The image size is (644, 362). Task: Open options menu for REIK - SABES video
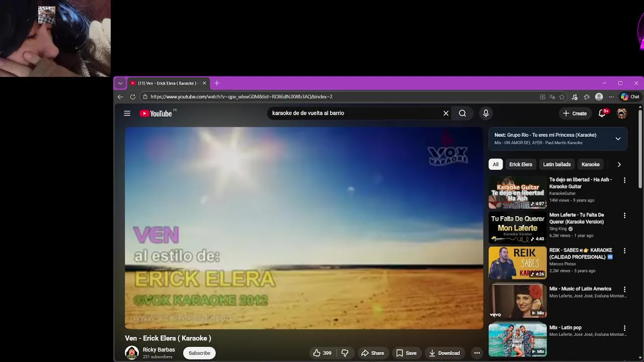[x=624, y=250]
